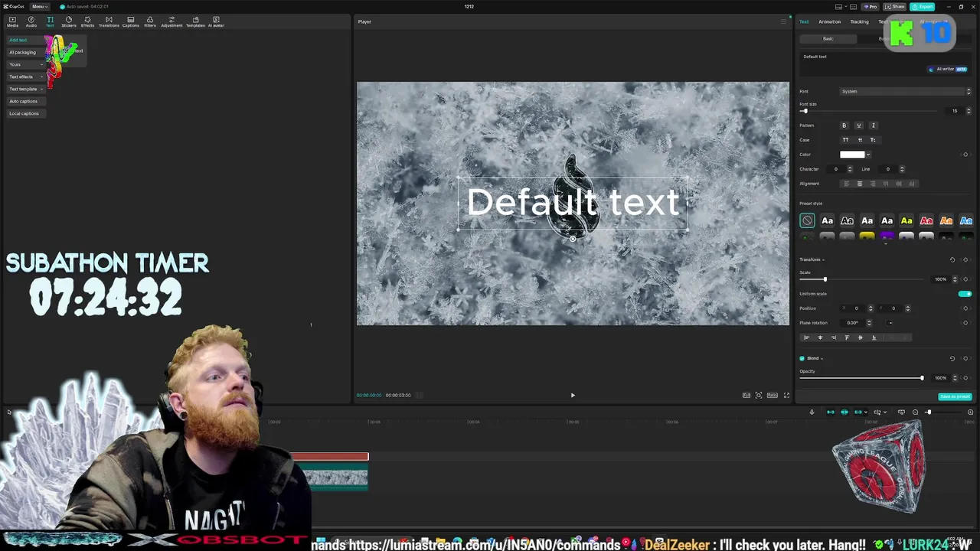Open the AI writer tool

tap(947, 69)
